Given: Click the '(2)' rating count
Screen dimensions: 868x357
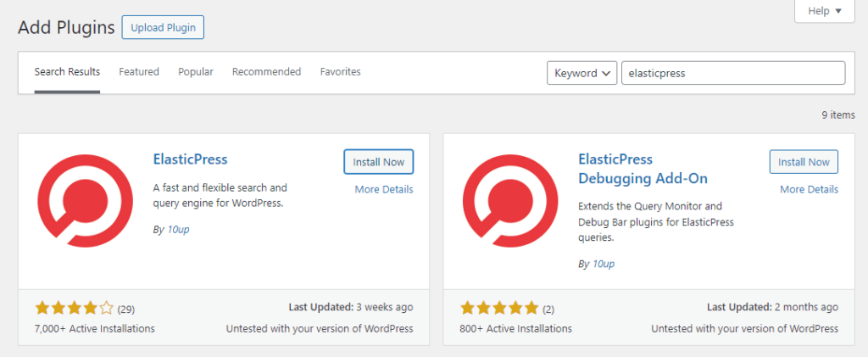Looking at the screenshot, I should point(548,309).
